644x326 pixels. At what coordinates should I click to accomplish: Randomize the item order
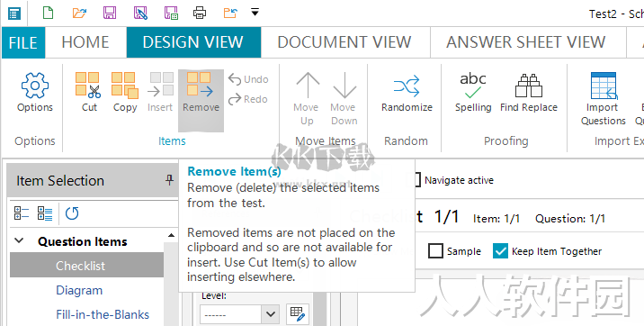pos(407,93)
